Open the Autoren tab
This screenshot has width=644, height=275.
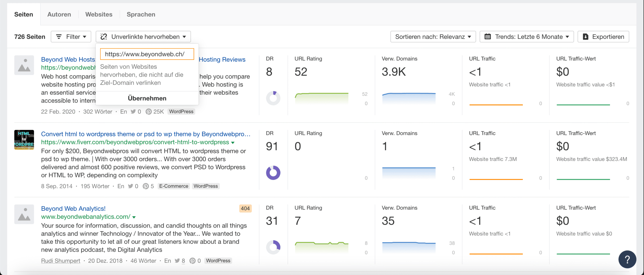click(59, 14)
